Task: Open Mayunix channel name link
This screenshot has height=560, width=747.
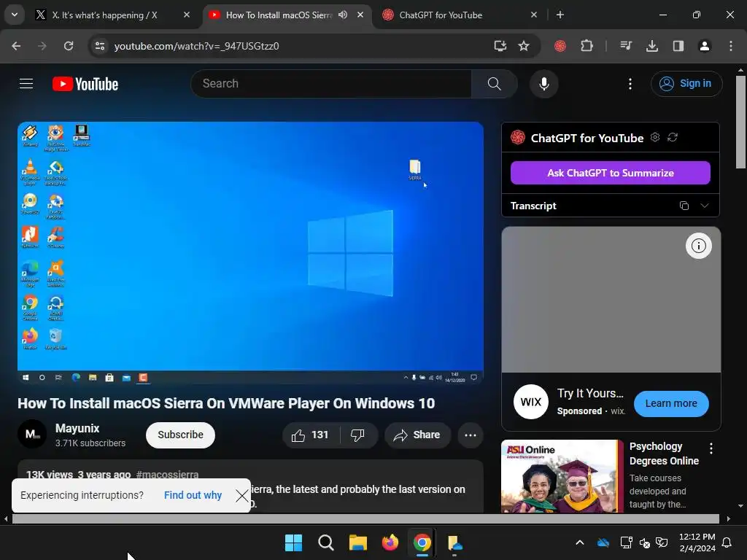Action: click(x=77, y=428)
